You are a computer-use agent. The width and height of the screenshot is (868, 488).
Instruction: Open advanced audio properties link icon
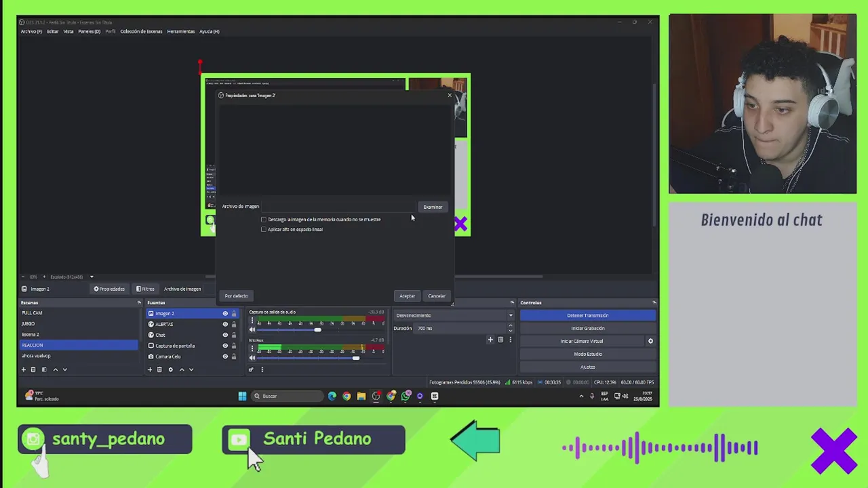tap(251, 369)
